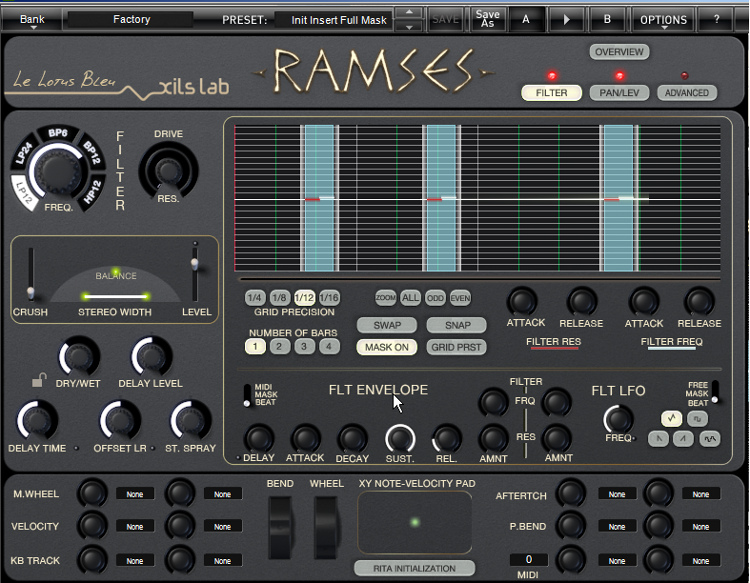Click the ZOOM button
This screenshot has width=750, height=583.
coord(385,298)
